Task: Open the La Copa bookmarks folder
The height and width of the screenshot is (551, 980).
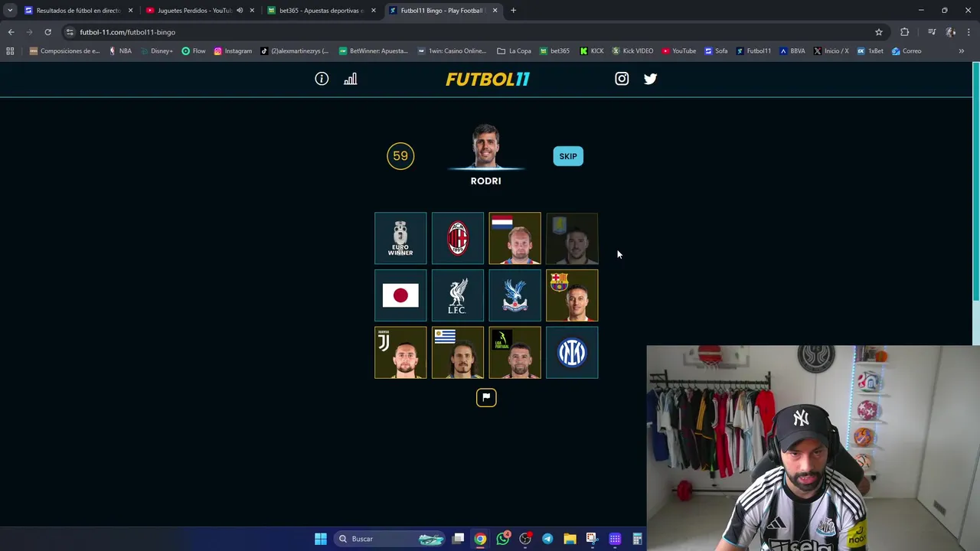Action: coord(514,51)
